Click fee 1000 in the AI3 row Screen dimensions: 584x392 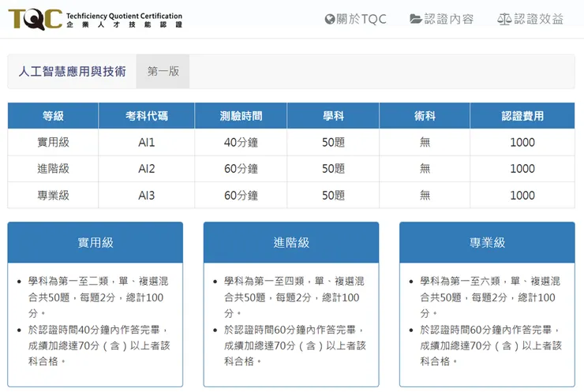pyautogui.click(x=522, y=195)
